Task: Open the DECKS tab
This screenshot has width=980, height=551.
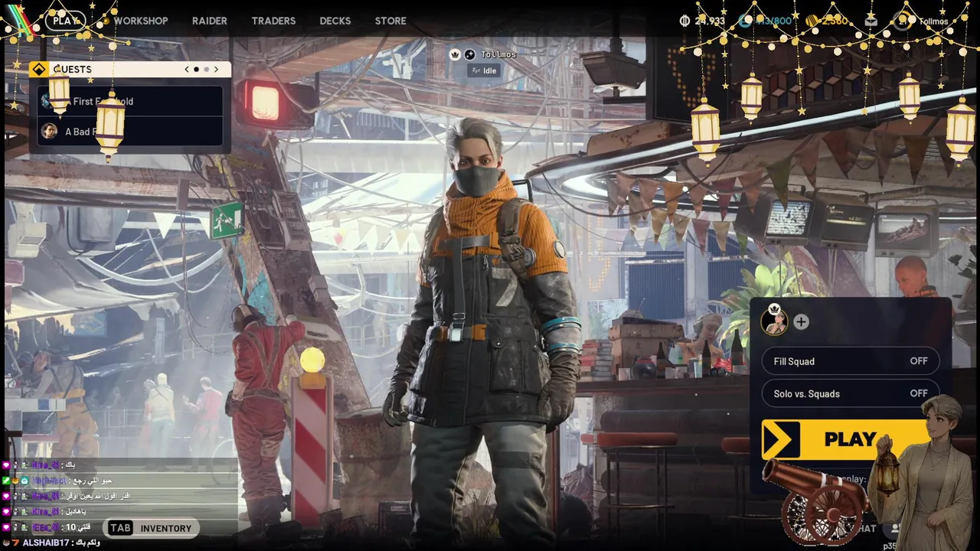Action: tap(335, 21)
